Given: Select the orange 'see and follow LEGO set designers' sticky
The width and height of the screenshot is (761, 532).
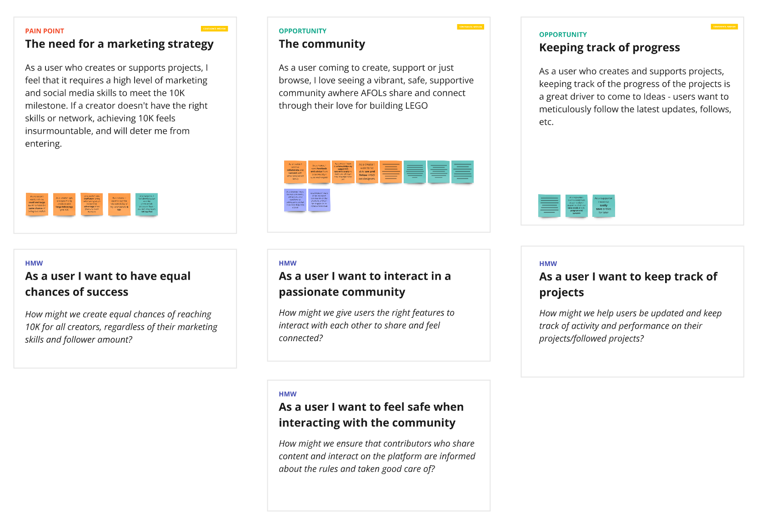Looking at the screenshot, I should tap(367, 172).
